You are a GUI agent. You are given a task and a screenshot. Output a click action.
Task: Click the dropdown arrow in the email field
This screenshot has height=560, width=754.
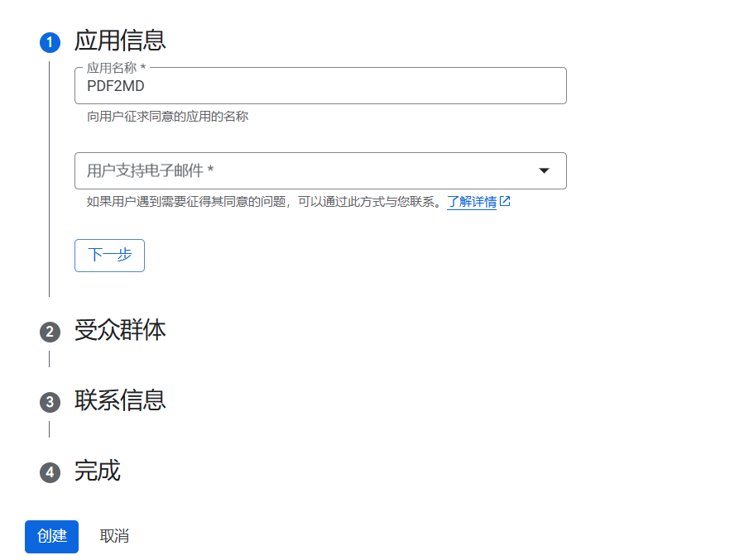tap(544, 170)
